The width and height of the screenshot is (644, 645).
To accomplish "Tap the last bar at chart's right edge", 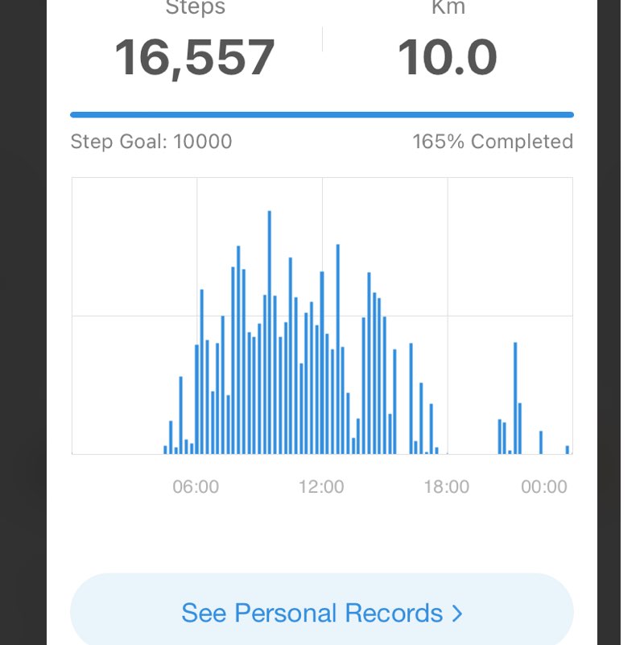I will (x=568, y=449).
